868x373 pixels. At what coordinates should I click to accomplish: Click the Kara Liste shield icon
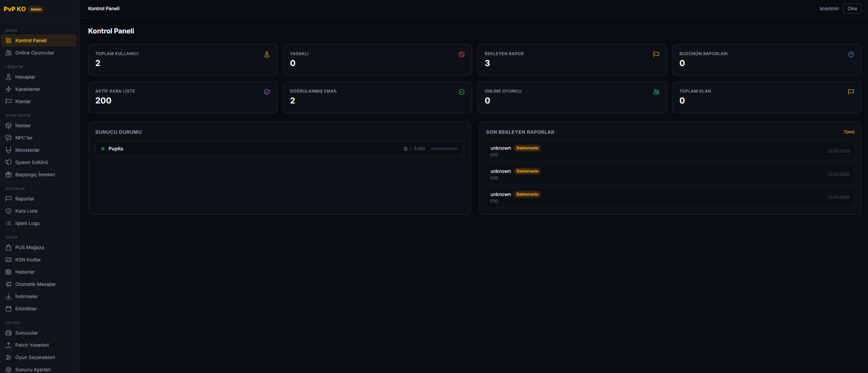[x=9, y=211]
